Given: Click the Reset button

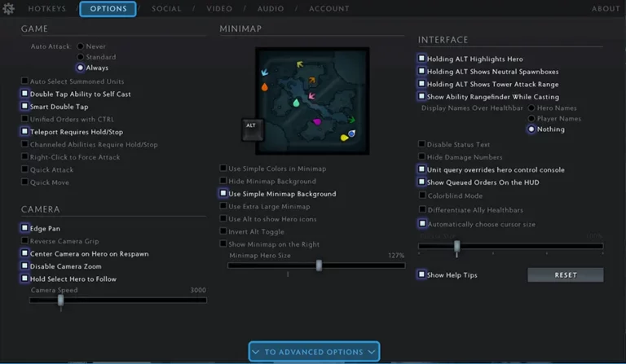Looking at the screenshot, I should (x=566, y=274).
